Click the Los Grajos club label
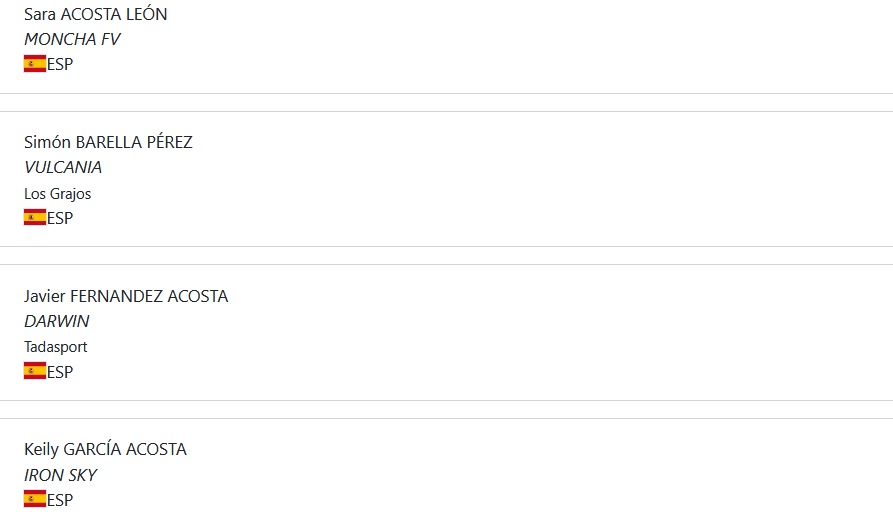The height and width of the screenshot is (519, 893). 57,193
